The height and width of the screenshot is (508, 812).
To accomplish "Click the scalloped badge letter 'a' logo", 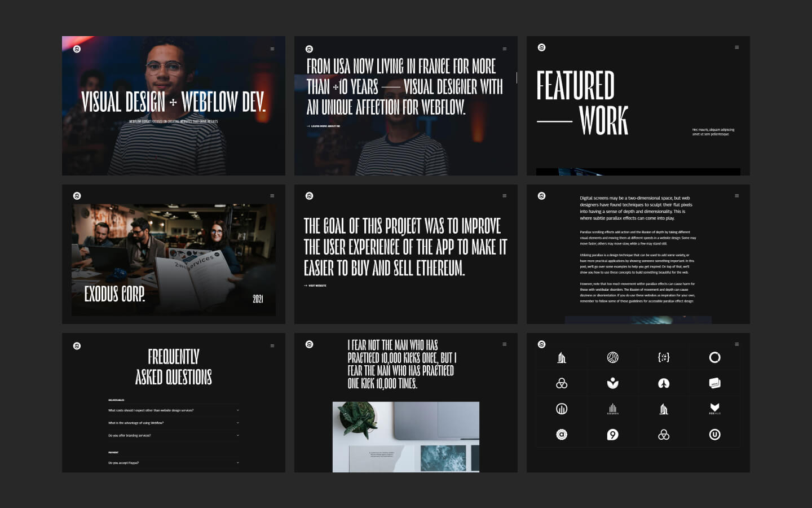I will (x=562, y=435).
